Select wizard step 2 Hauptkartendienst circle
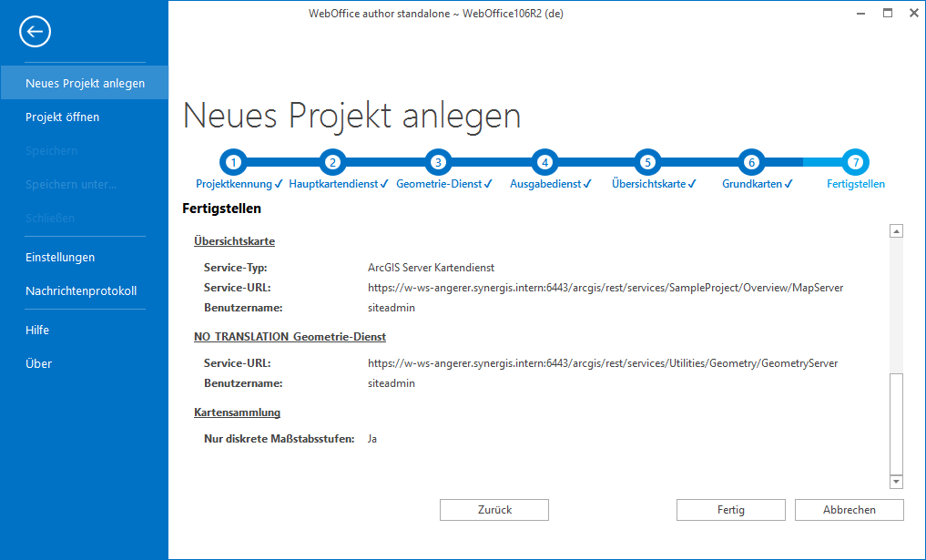The image size is (926, 560). coord(331,161)
